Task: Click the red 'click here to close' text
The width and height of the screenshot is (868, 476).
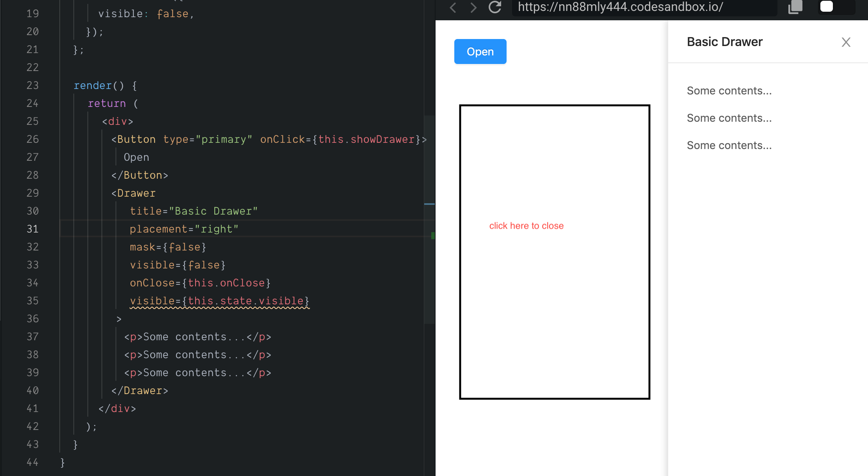Action: point(526,226)
